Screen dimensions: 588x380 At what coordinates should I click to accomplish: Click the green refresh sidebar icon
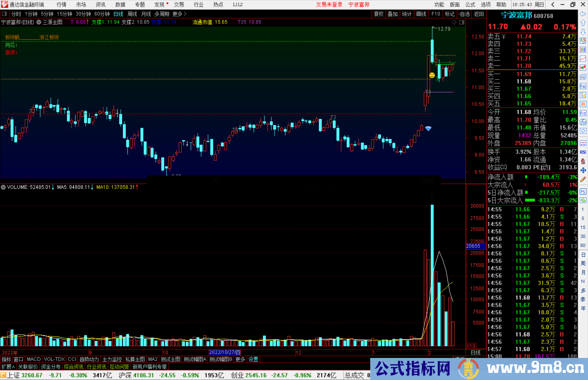coord(583,200)
